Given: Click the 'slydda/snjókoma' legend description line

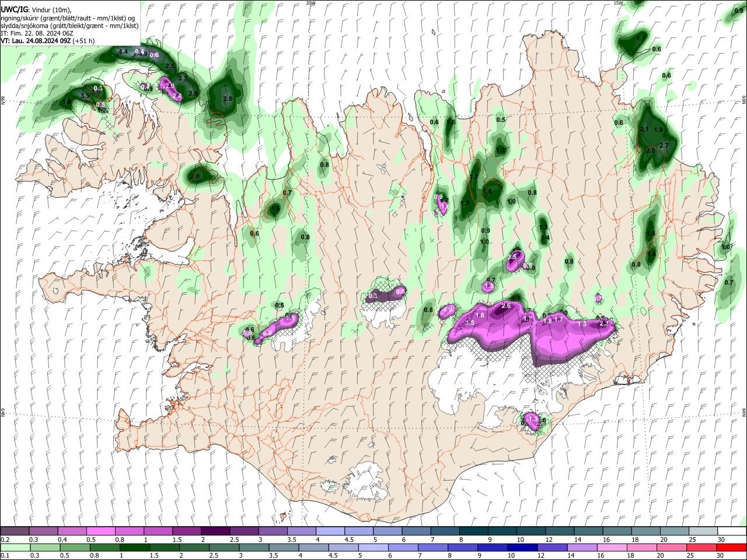Looking at the screenshot, I should (x=69, y=26).
